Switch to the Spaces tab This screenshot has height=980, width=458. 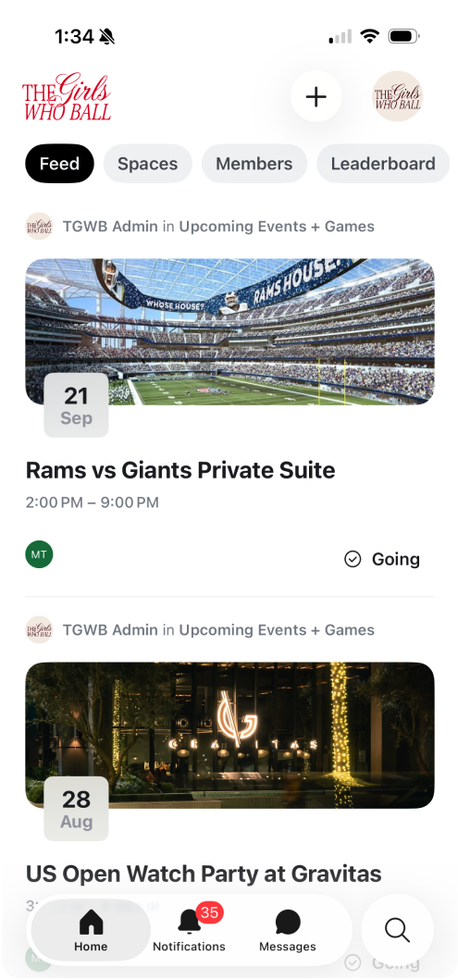pyautogui.click(x=147, y=164)
